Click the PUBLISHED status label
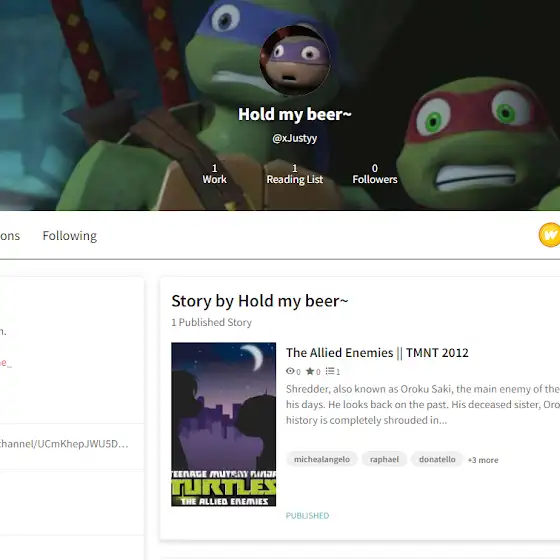The image size is (560, 560). 308,516
